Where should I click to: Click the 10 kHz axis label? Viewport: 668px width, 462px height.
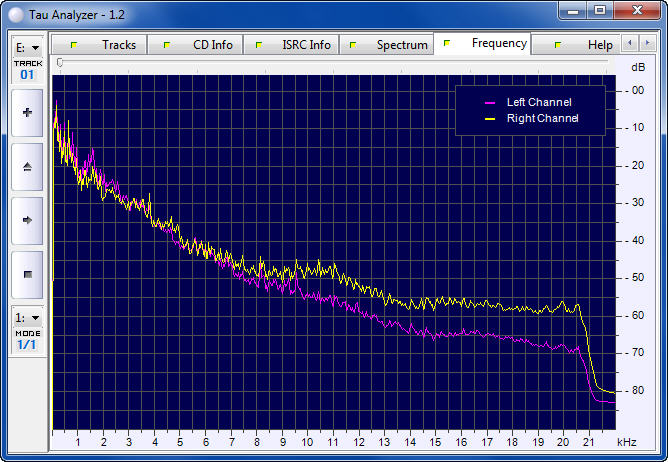point(307,442)
